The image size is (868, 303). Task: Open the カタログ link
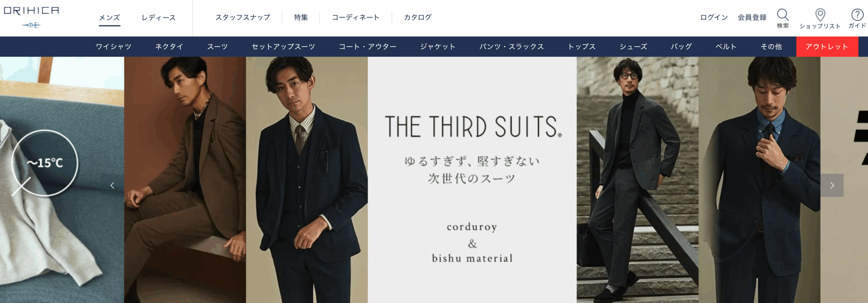(417, 17)
